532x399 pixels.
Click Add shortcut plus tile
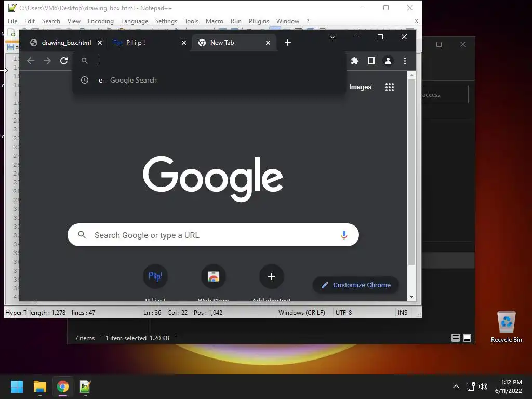(x=271, y=276)
